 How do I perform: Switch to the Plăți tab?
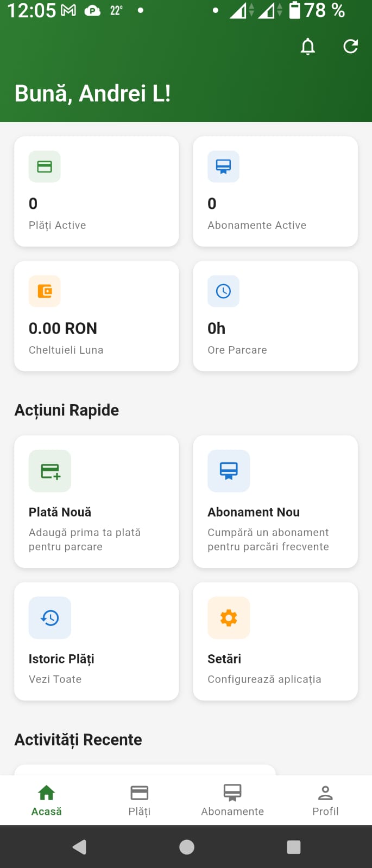[x=140, y=800]
